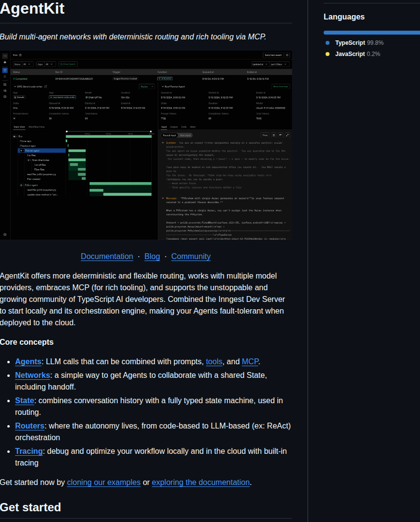420x522 pixels.
Task: Click the blue Languages percentage bar
Action: click(372, 33)
